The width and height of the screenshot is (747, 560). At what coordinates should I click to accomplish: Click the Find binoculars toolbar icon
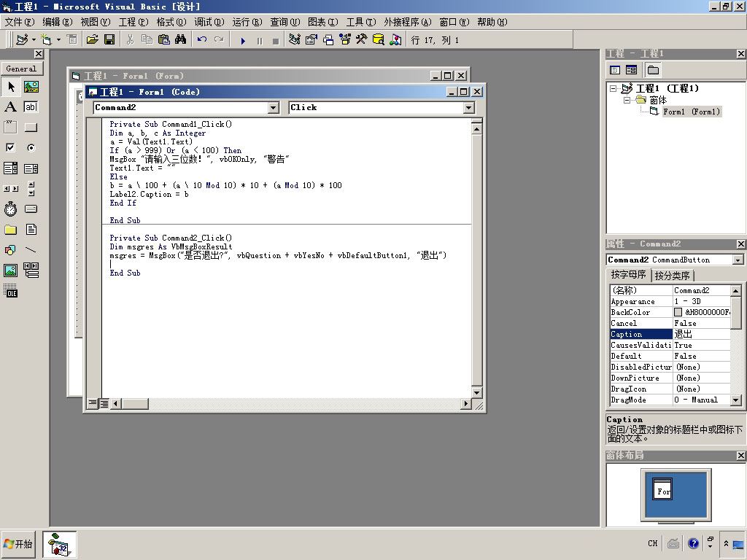181,39
